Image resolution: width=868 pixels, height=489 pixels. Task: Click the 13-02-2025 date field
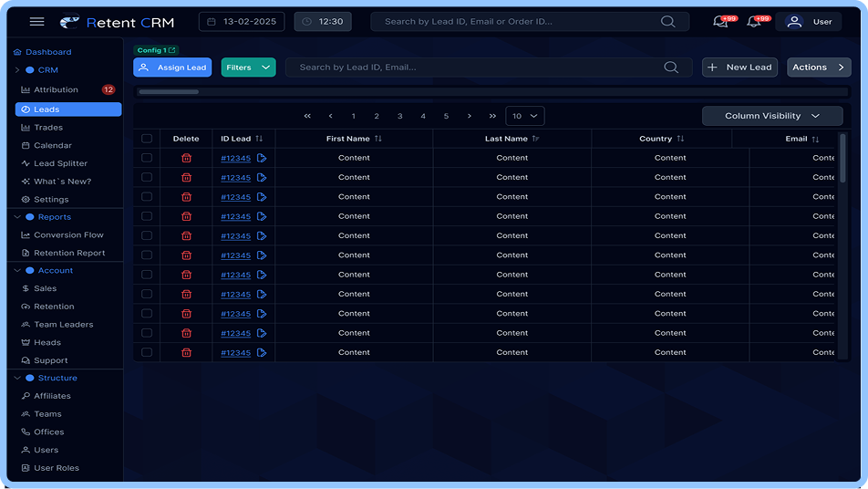pyautogui.click(x=242, y=22)
